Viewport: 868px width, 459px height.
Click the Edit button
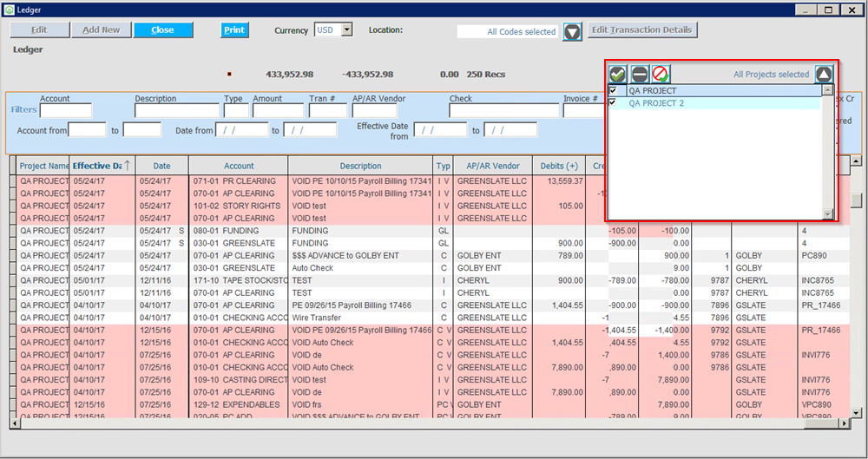[x=39, y=30]
